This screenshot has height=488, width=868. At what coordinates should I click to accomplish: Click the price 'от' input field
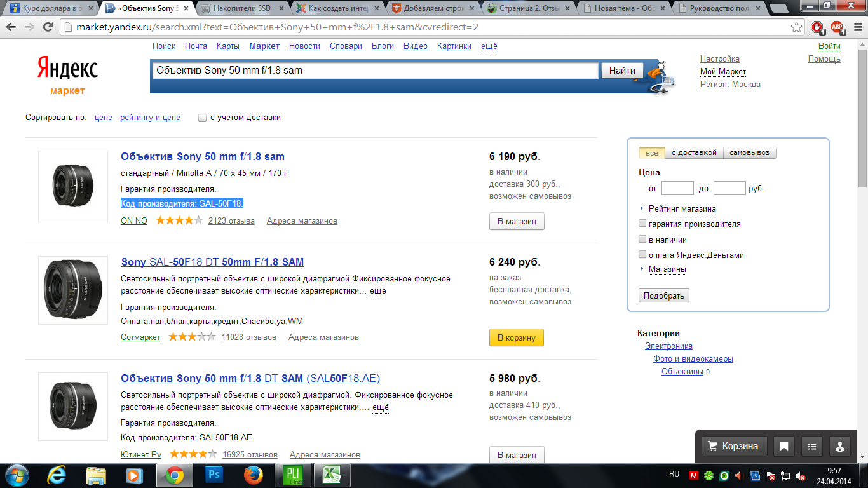(x=677, y=188)
